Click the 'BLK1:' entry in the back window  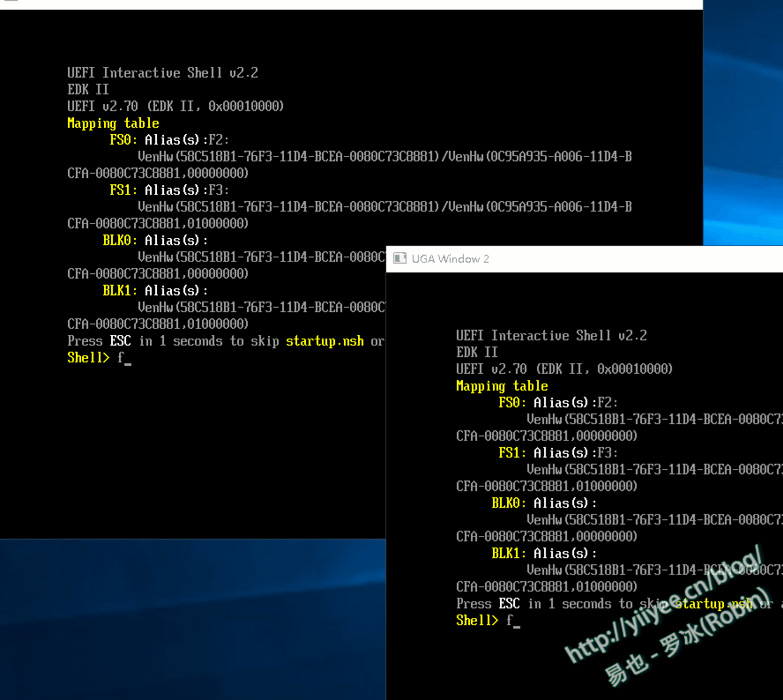(x=120, y=291)
